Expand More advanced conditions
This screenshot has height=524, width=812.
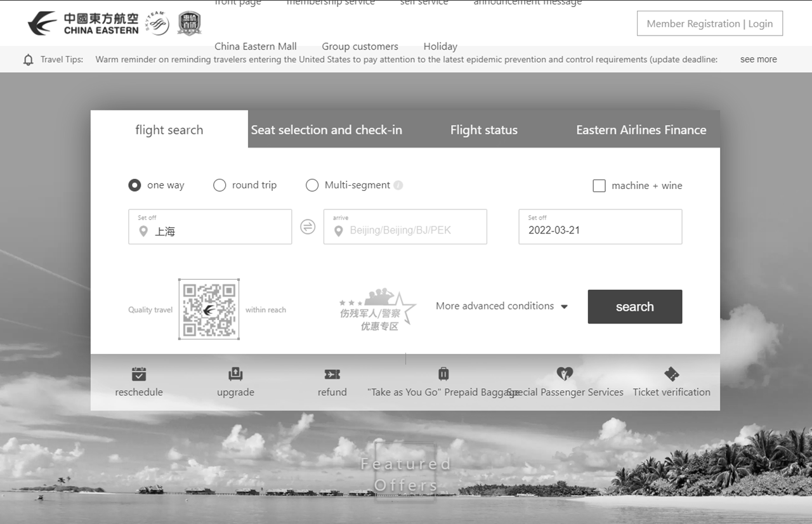501,306
